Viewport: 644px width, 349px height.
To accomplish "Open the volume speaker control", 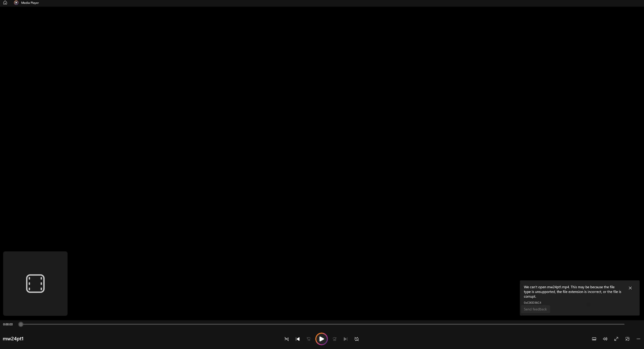I will pyautogui.click(x=605, y=339).
